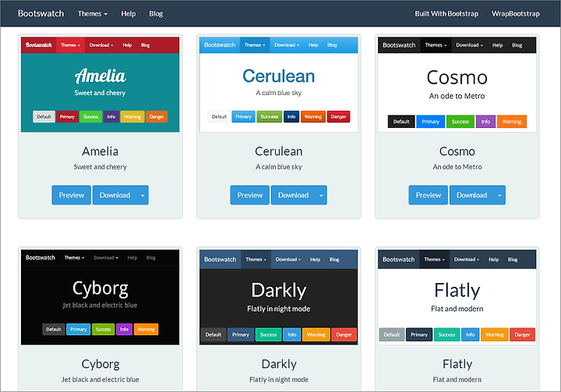This screenshot has width=561, height=392.
Task: Open the Help menu item
Action: point(128,13)
